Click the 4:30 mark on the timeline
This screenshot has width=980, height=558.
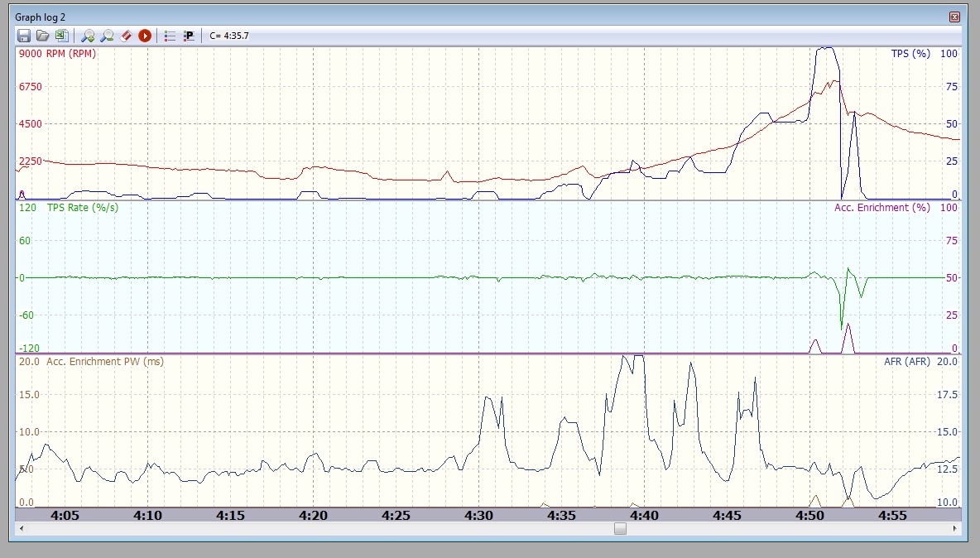click(478, 515)
